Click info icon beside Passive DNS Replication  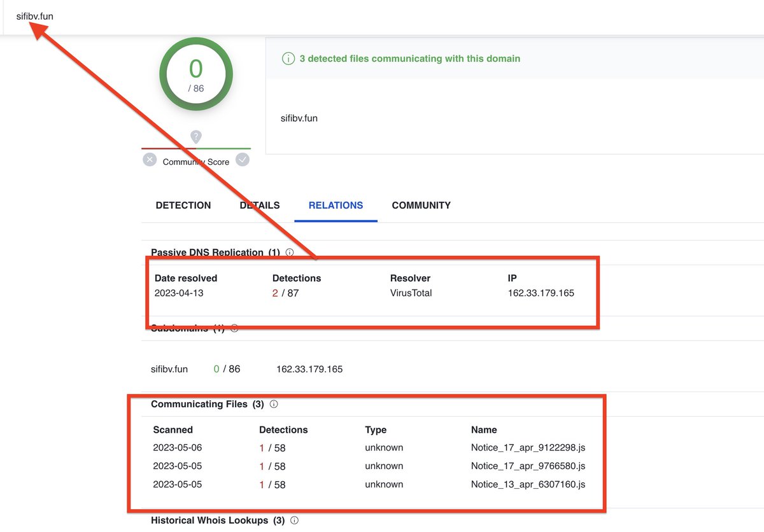(290, 253)
